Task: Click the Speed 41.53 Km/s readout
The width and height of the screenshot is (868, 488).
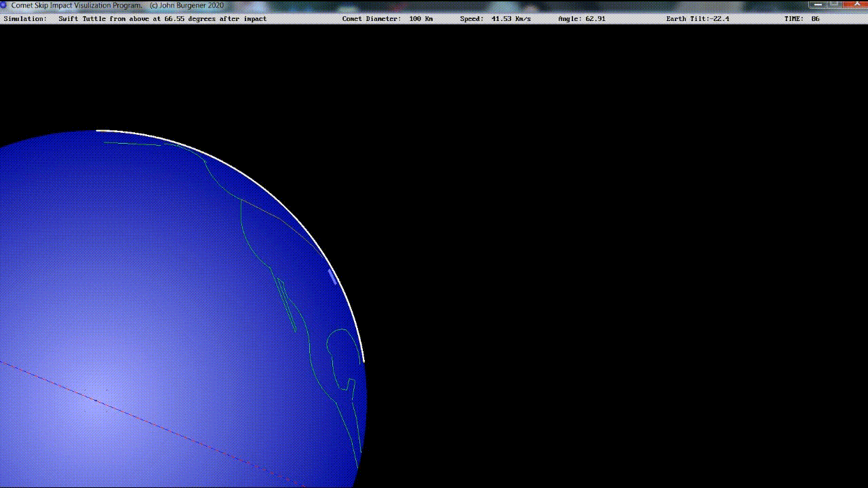Action: (x=495, y=19)
